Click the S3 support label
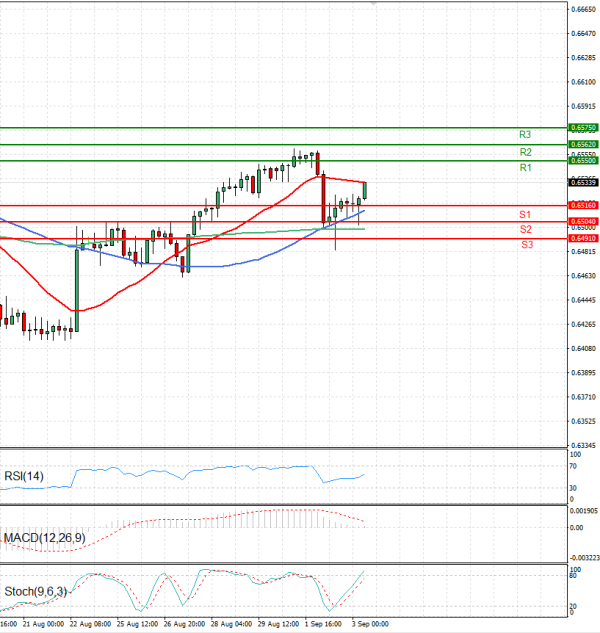This screenshot has width=600, height=633. [x=524, y=244]
